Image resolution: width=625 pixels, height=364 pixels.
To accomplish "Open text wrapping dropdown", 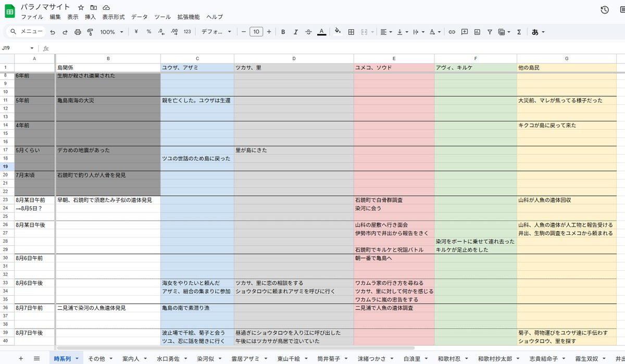I will [418, 32].
